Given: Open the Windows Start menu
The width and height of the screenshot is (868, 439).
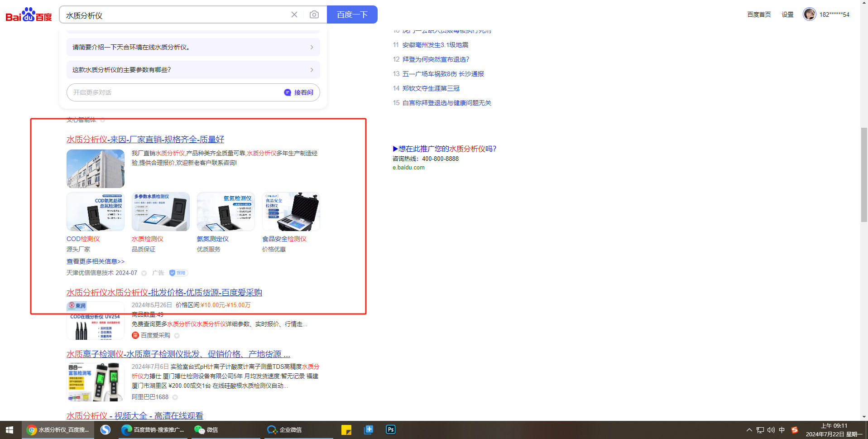Looking at the screenshot, I should [x=10, y=430].
